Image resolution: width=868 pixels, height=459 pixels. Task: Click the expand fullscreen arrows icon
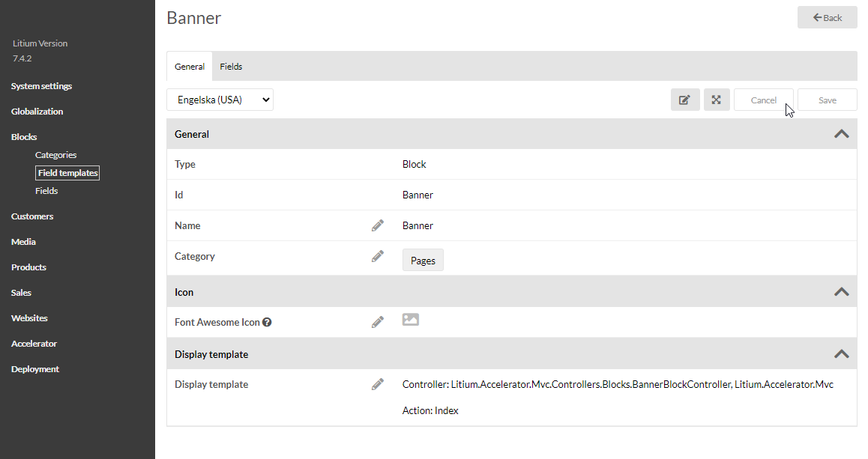717,100
